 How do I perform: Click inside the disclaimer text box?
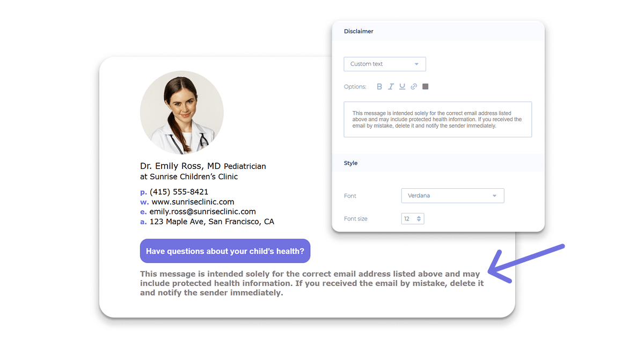[438, 120]
